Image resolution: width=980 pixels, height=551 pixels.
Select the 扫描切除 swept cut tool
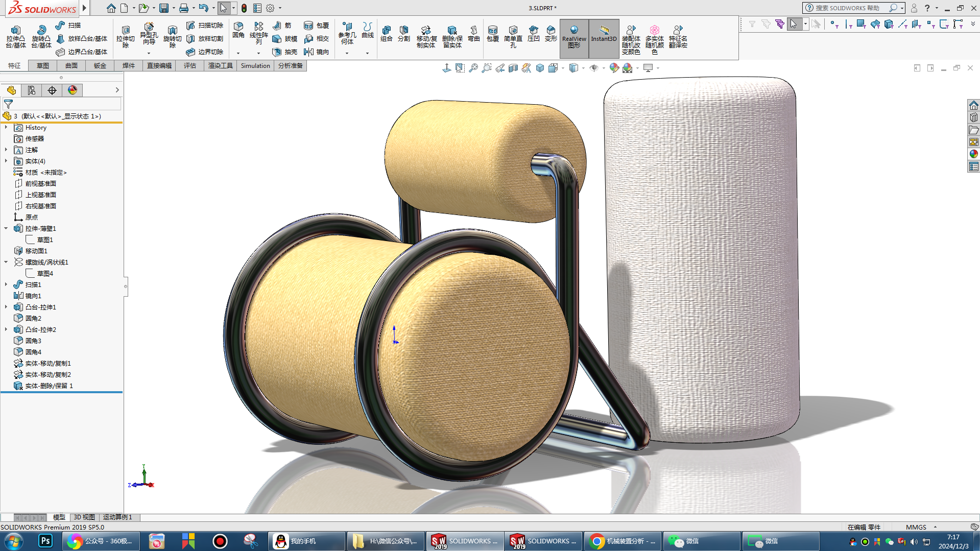(205, 26)
